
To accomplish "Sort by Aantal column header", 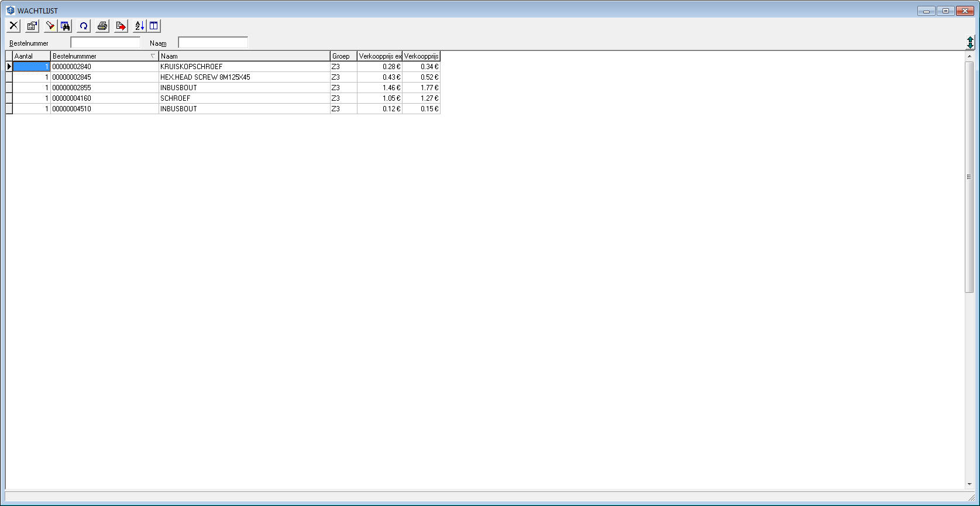I will click(x=32, y=56).
